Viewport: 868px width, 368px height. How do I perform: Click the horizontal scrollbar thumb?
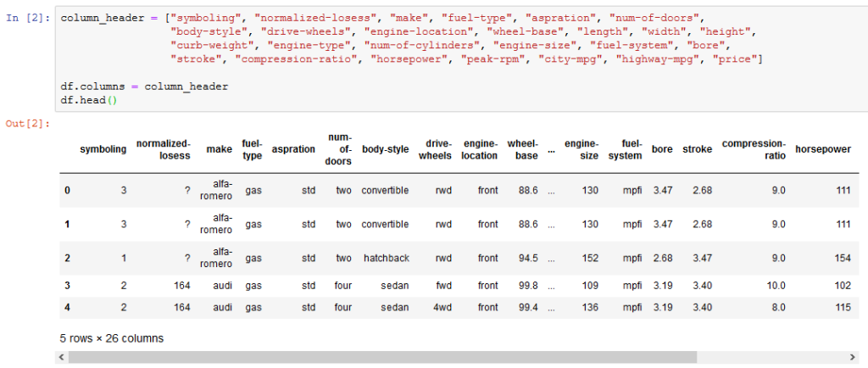point(382,357)
